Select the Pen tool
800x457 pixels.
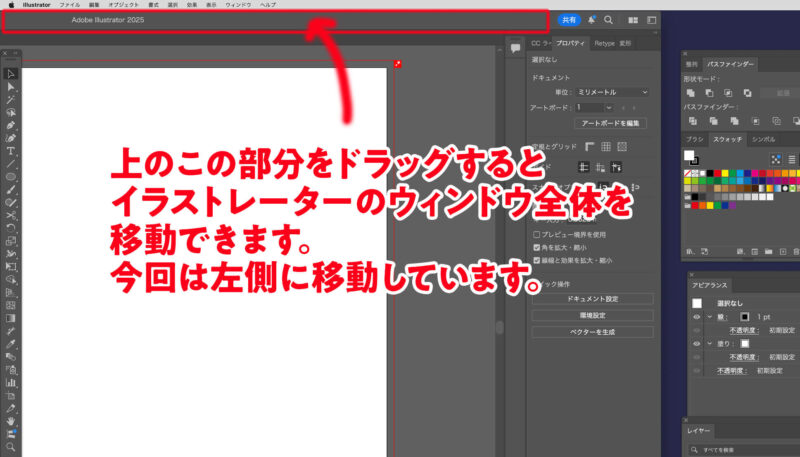point(10,125)
